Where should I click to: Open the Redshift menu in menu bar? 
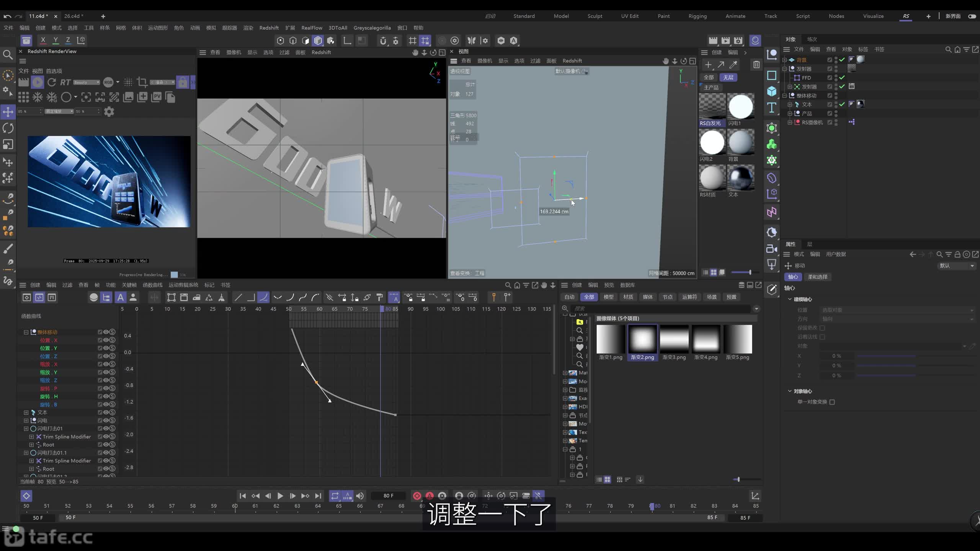[x=269, y=28]
